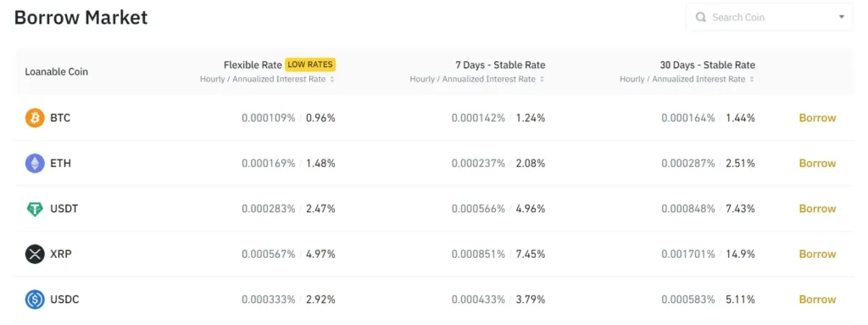Screen dimensions: 868x325
Task: Borrow USDC from the market
Action: (817, 300)
